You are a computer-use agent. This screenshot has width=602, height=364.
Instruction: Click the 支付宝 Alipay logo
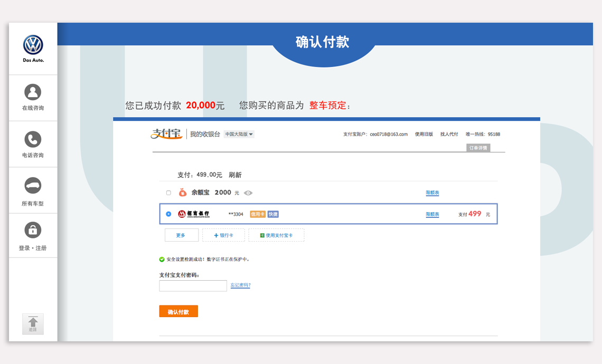(x=166, y=134)
